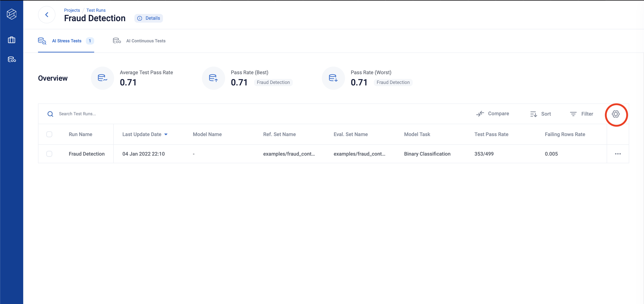This screenshot has height=304, width=644.
Task: Open the Fraud Detection run name
Action: click(87, 154)
